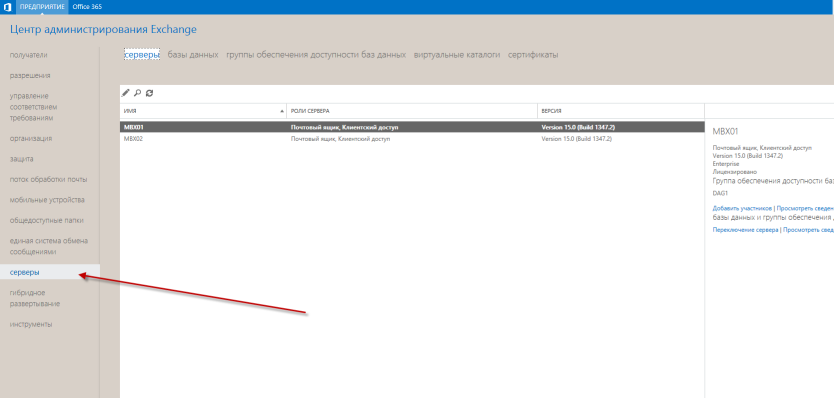Open группы обеспечения доступности баз данных tab
The width and height of the screenshot is (834, 398).
click(316, 55)
